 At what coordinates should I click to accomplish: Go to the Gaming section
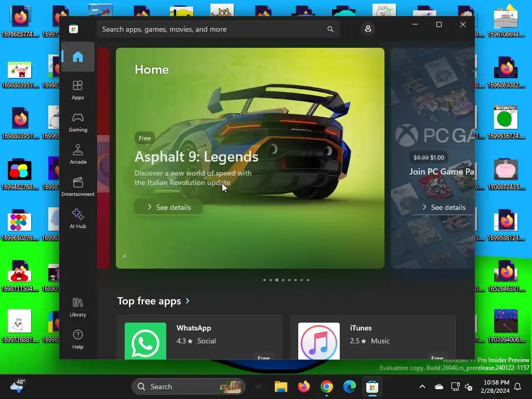tap(78, 122)
